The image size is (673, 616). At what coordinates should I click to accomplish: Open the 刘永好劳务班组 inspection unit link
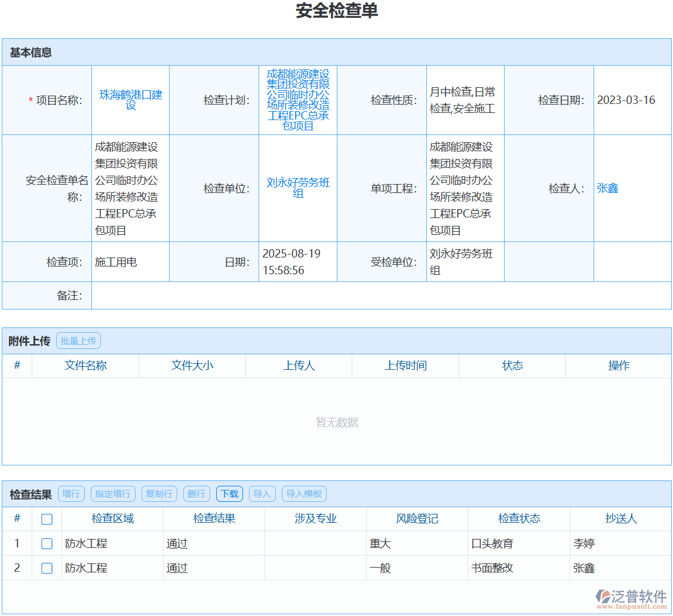click(298, 188)
